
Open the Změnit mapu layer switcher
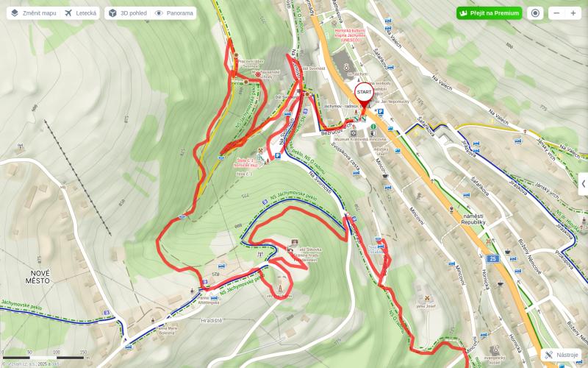pos(34,13)
